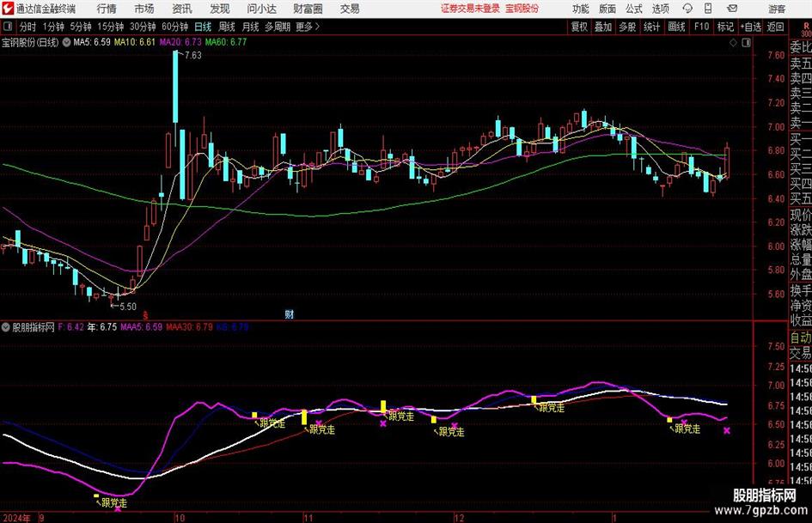812x523 pixels.
Task: Open the customer service headset icon
Action: tap(687, 9)
